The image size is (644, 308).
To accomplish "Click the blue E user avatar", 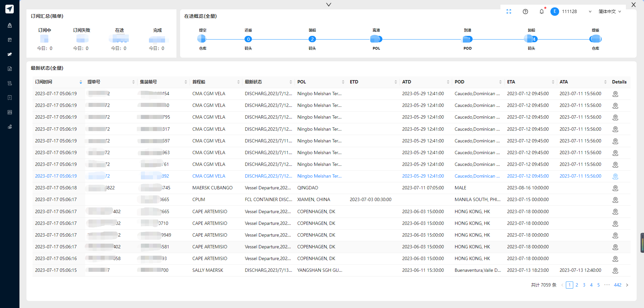I will (555, 11).
